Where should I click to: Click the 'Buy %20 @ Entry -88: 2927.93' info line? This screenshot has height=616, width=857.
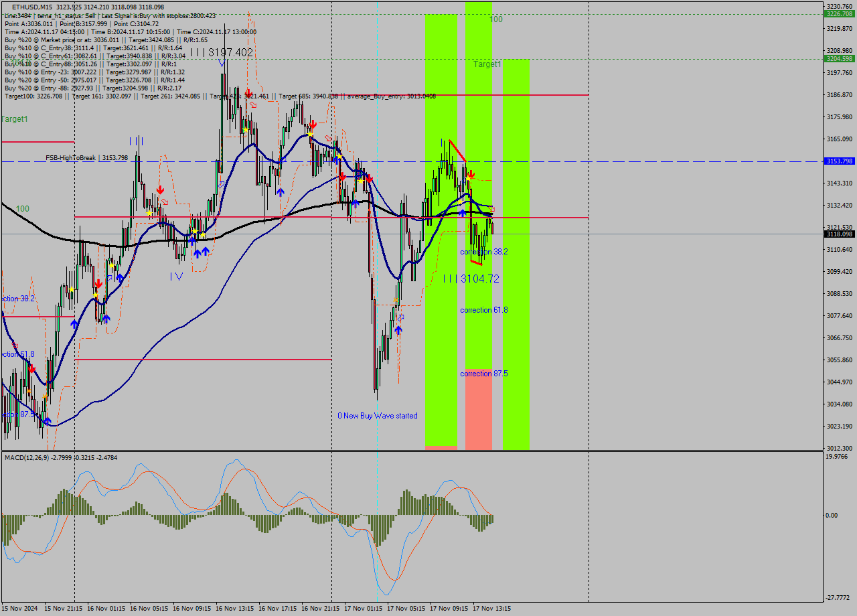point(93,88)
